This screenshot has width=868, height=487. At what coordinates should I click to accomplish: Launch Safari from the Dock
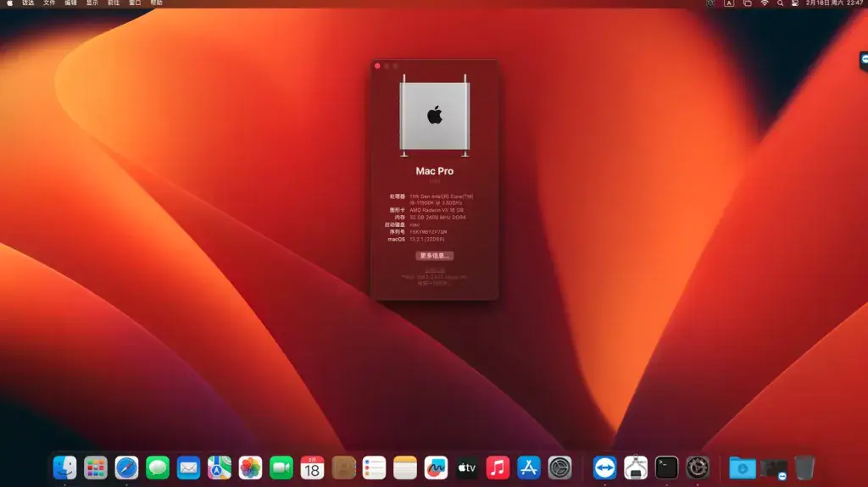(x=127, y=468)
